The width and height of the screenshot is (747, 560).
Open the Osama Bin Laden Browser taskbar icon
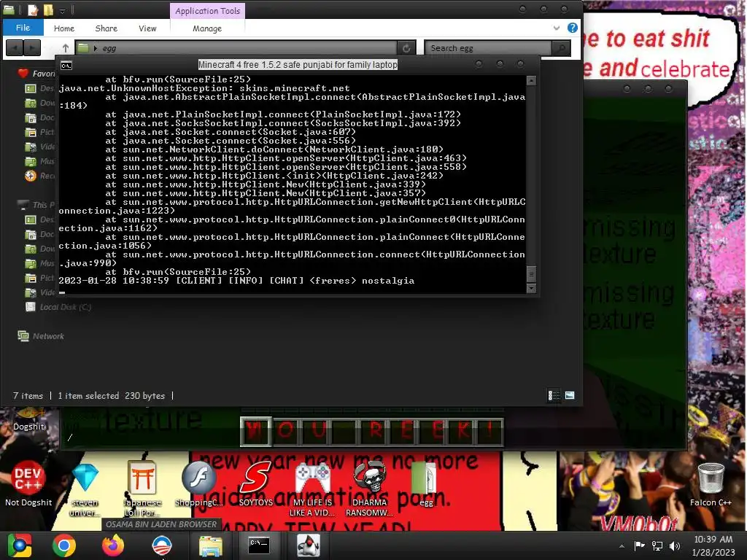pos(161,545)
